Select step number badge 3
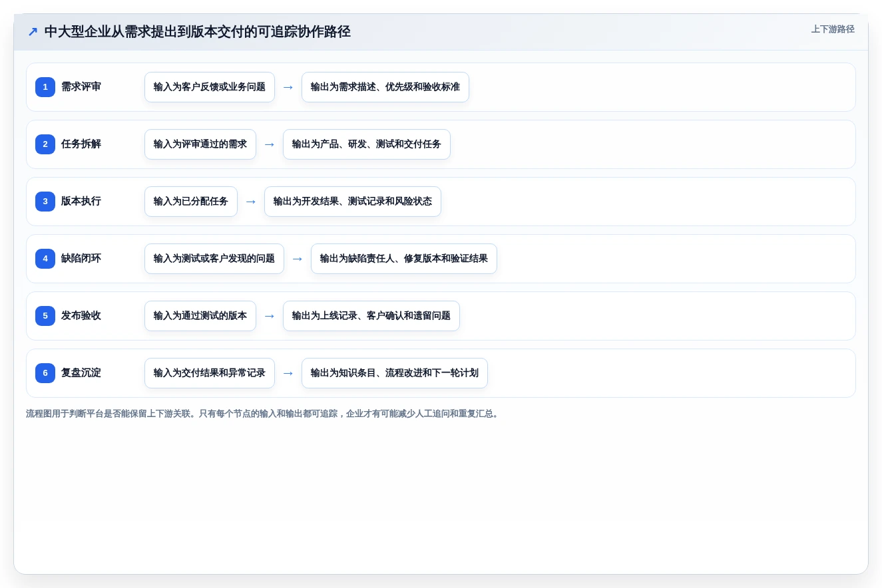 pos(45,201)
